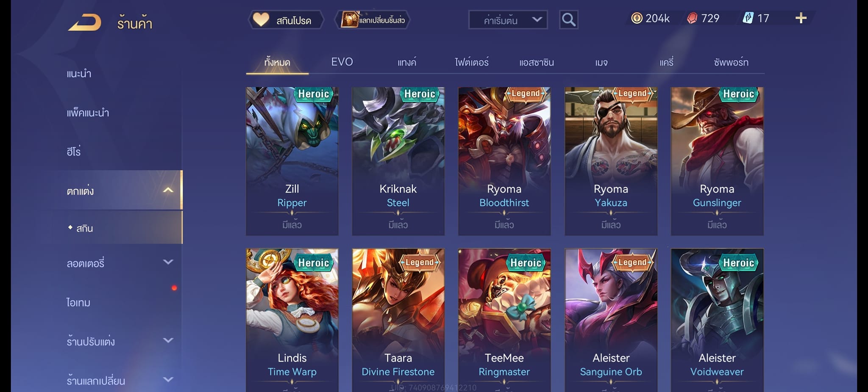The height and width of the screenshot is (392, 868).
Task: Open the favorite skins heart button
Action: [x=286, y=20]
